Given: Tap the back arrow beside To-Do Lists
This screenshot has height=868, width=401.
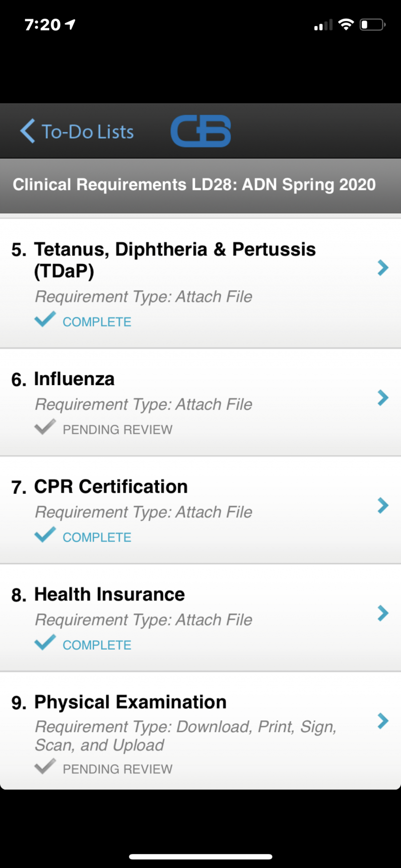Looking at the screenshot, I should [28, 131].
